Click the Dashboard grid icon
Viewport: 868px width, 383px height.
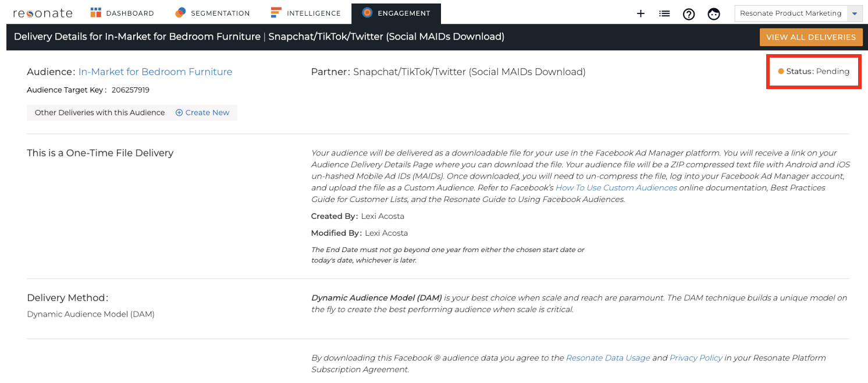96,13
